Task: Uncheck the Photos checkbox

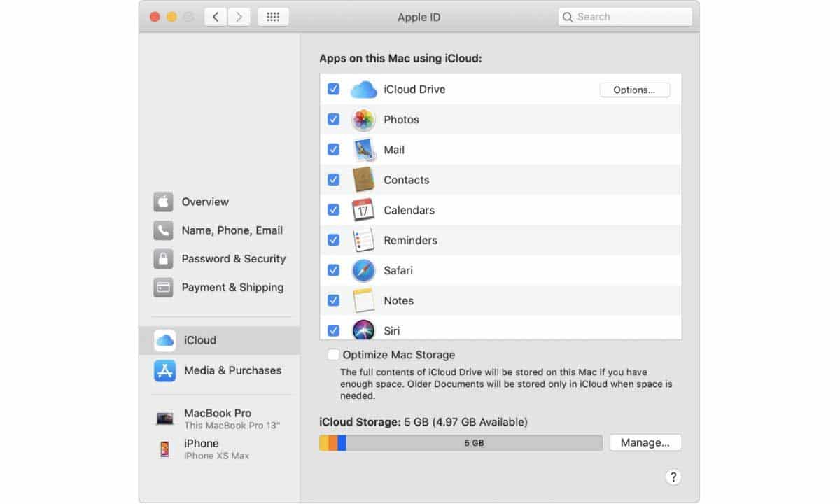Action: pyautogui.click(x=334, y=120)
